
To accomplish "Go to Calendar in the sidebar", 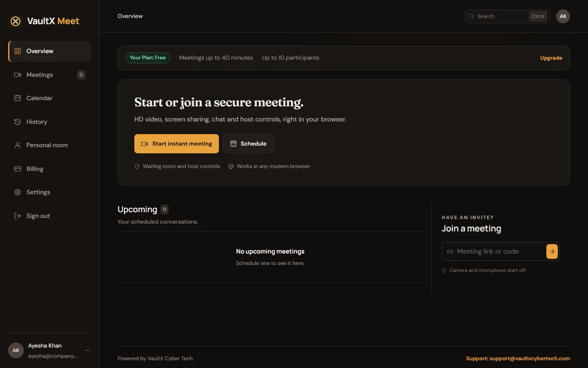I will [x=49, y=98].
